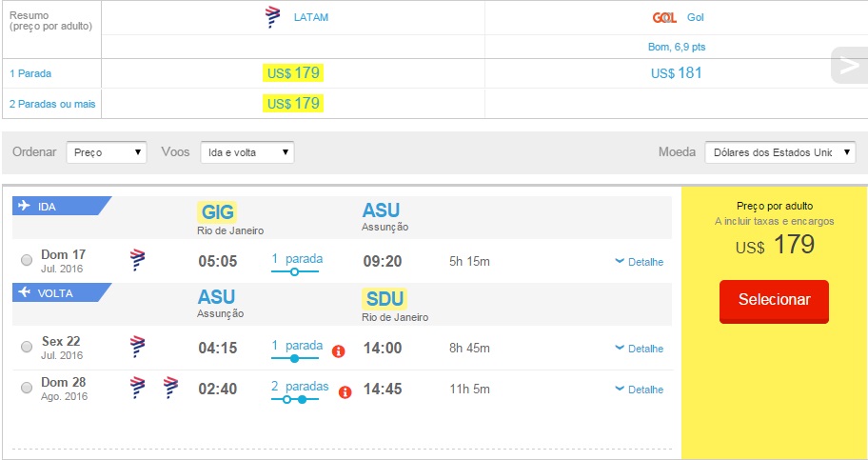Click the LATAM logo in summary header
Screen dimensions: 868x460
point(274,18)
